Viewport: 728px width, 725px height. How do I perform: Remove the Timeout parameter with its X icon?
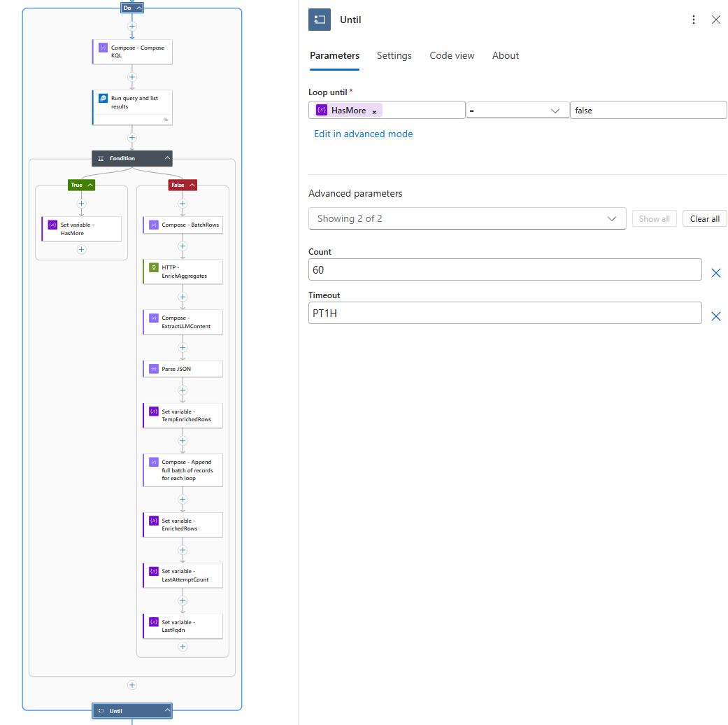715,316
